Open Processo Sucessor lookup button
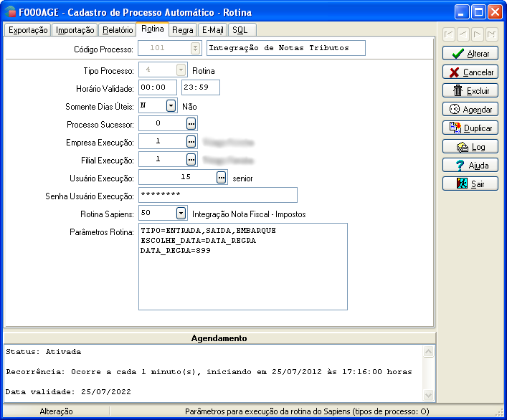The height and width of the screenshot is (420, 507). point(191,123)
